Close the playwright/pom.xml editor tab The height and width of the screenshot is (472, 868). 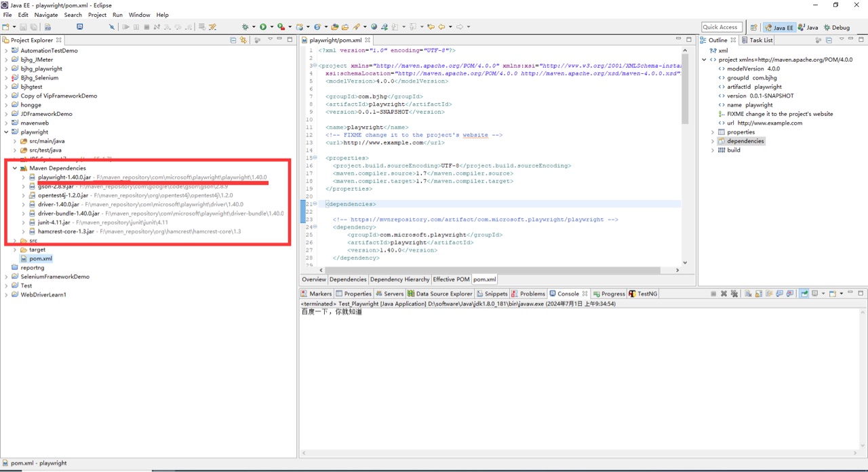368,40
